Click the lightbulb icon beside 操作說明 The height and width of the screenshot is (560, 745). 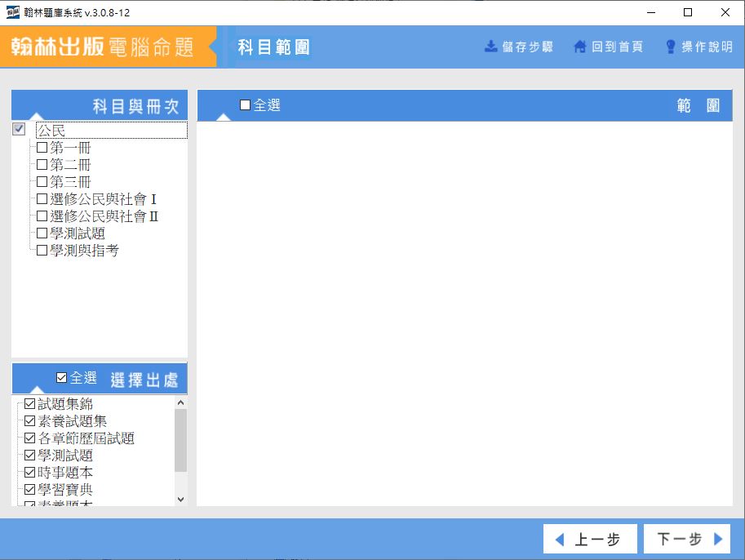[x=671, y=47]
